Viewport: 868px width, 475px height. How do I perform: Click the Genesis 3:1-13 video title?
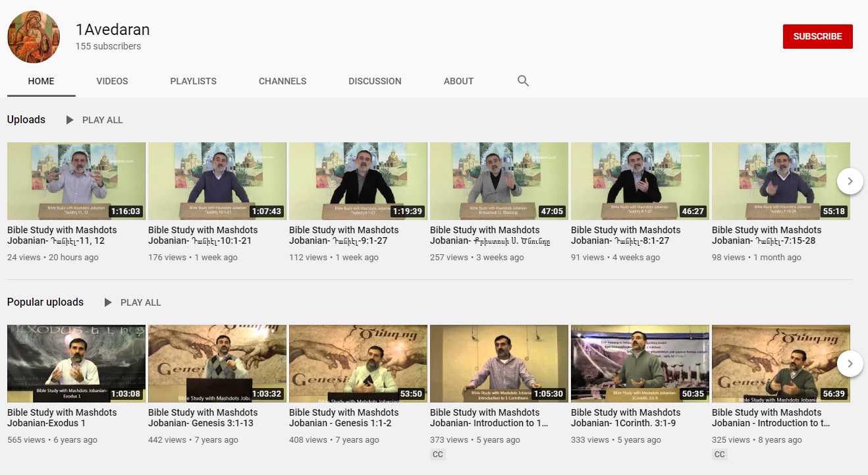click(x=203, y=418)
